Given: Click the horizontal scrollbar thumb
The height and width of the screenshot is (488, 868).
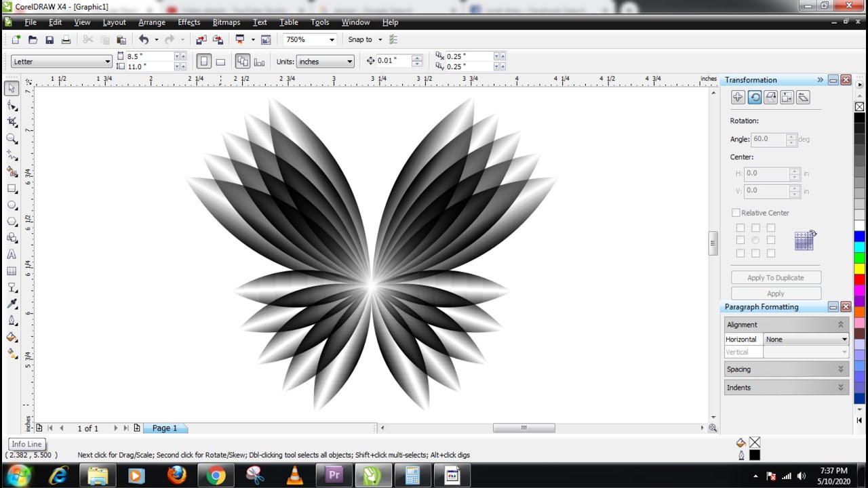Looking at the screenshot, I should (524, 428).
